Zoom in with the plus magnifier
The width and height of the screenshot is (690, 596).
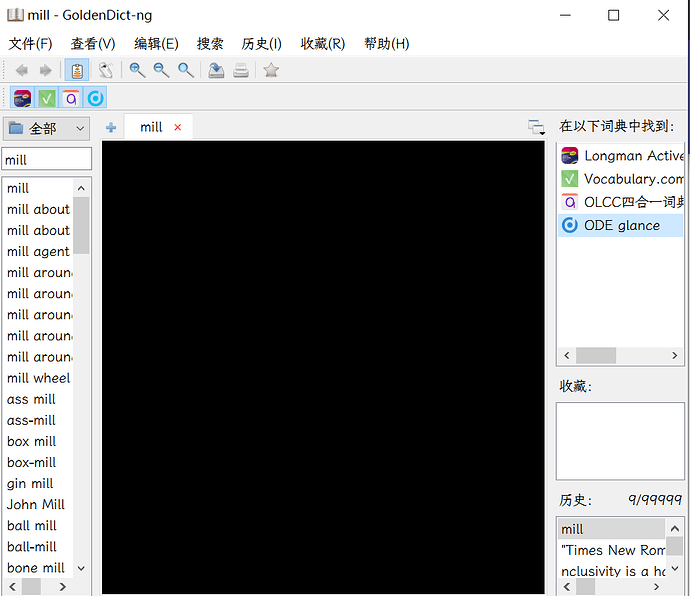point(137,70)
